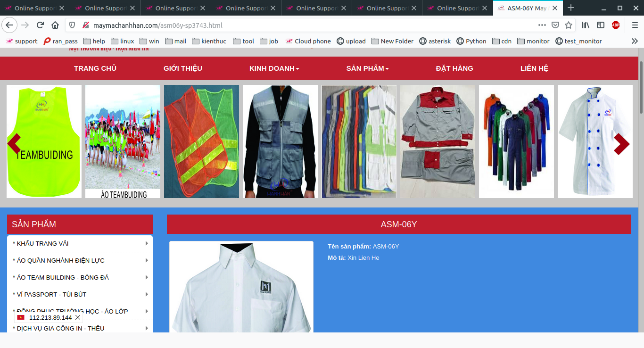
Task: Open the white chef jacket thumbnail
Action: [x=595, y=141]
